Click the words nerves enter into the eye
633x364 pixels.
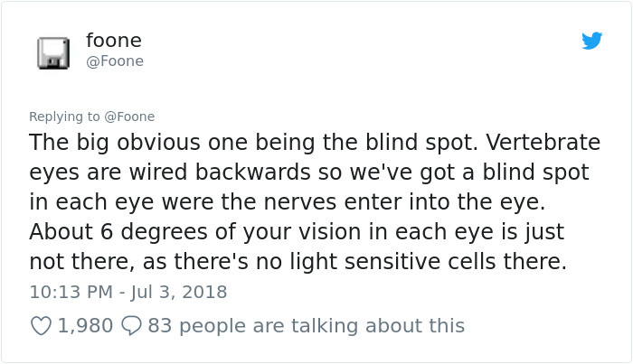[x=404, y=202]
